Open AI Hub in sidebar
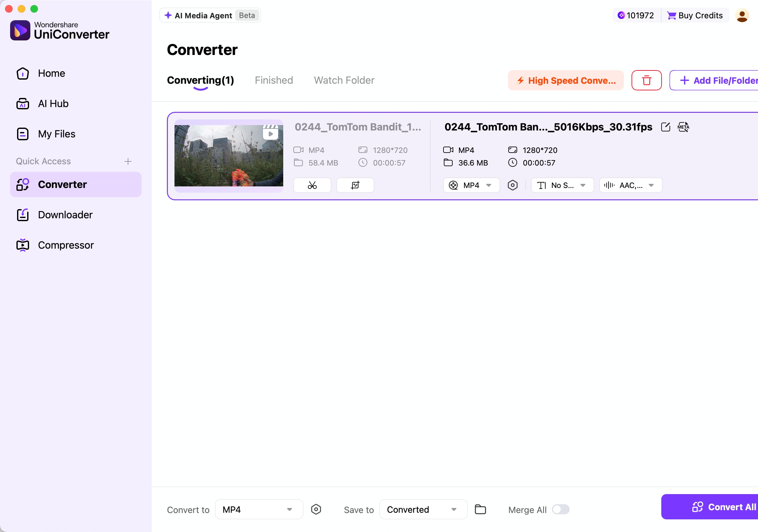Image resolution: width=758 pixels, height=532 pixels. [x=76, y=104]
